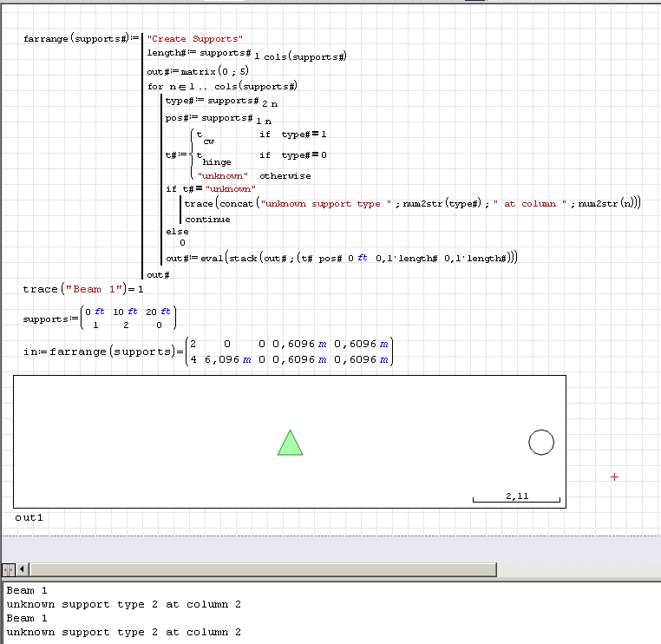The width and height of the screenshot is (661, 644).
Task: Click the white circle hinge symbol in the plot
Action: pyautogui.click(x=541, y=443)
